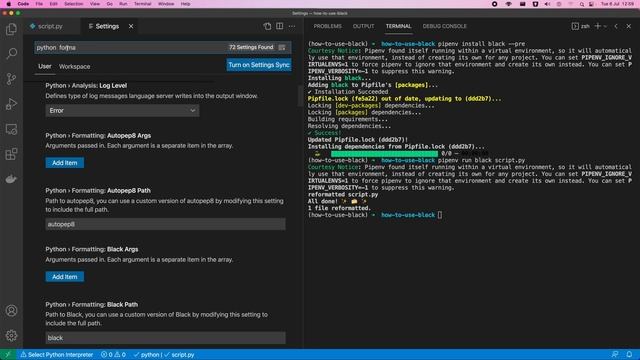Close the terminal panel
Image resolution: width=640 pixels, height=360 pixels.
(x=629, y=26)
